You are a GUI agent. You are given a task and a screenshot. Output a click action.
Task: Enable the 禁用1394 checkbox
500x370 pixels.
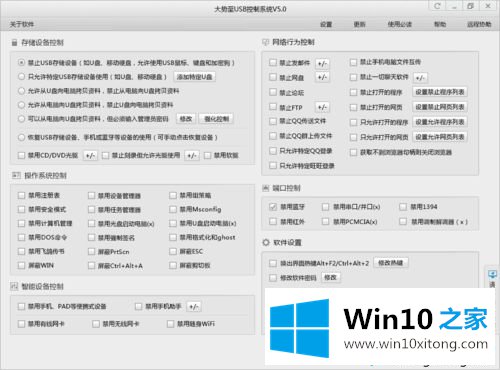coord(403,207)
